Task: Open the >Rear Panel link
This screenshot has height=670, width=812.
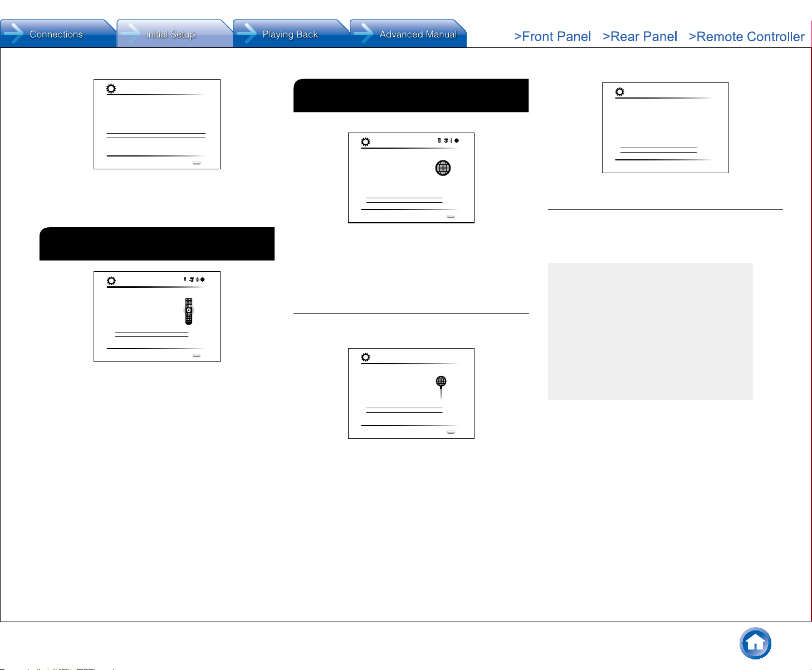Action: point(640,37)
